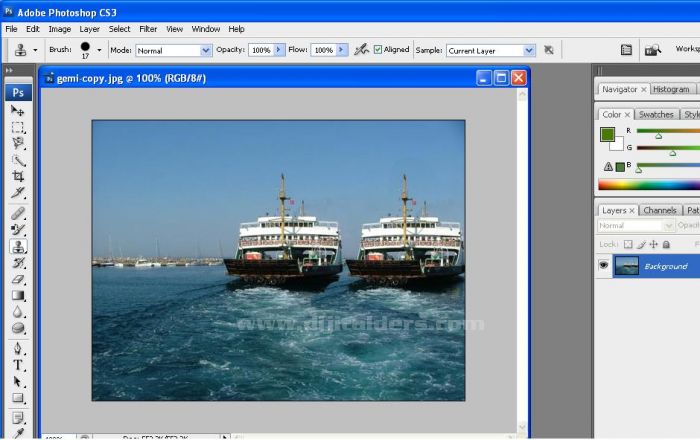This screenshot has height=440, width=700.
Task: Click the Flow 100% input field
Action: coord(324,50)
